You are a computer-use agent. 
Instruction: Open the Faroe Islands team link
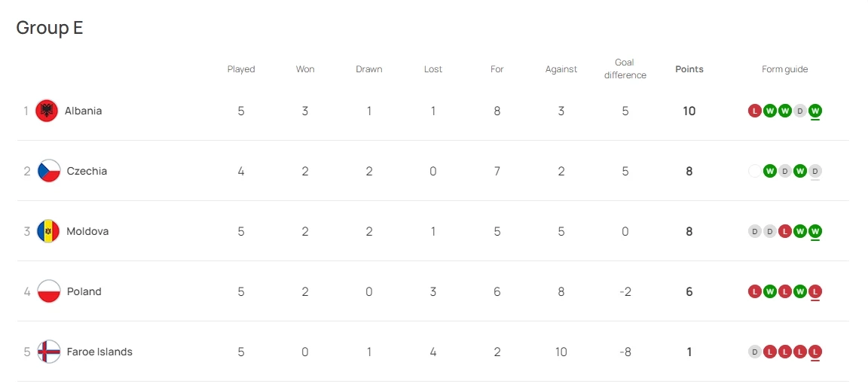[x=99, y=352]
